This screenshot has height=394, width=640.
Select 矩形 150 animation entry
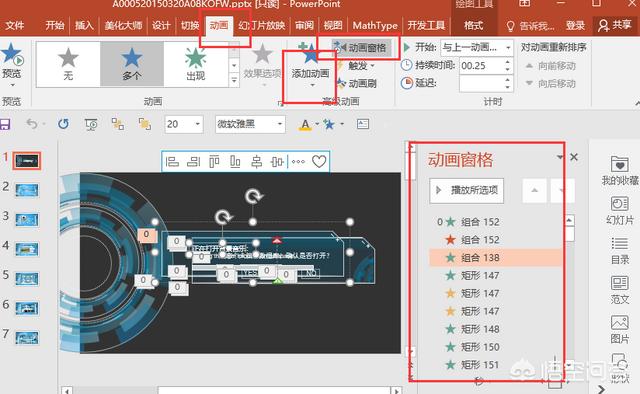[496, 347]
